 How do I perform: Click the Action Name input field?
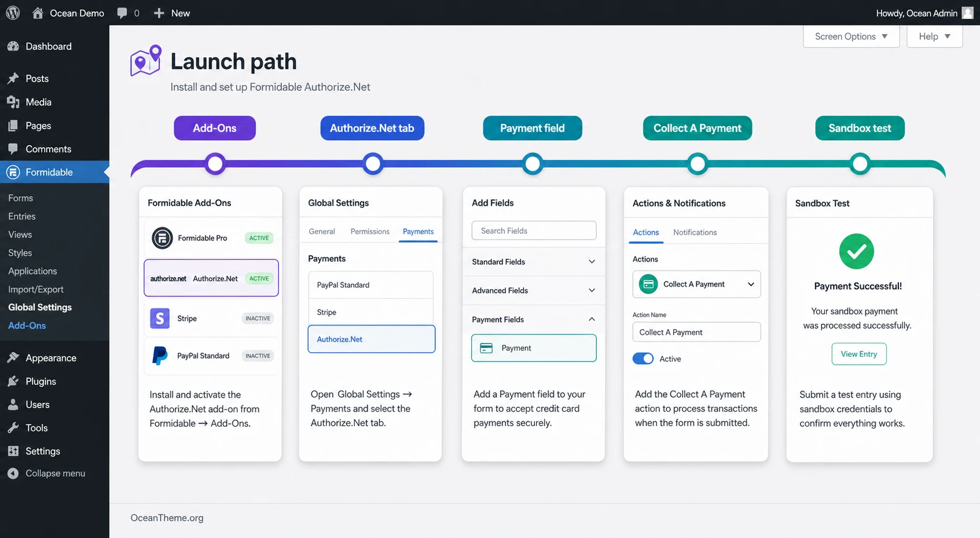coord(696,332)
